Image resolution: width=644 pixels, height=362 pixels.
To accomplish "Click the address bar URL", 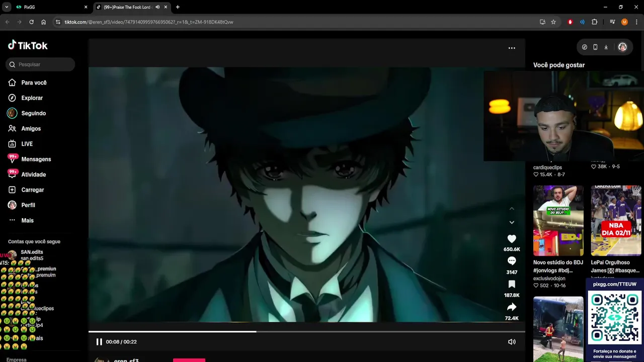I will [149, 22].
